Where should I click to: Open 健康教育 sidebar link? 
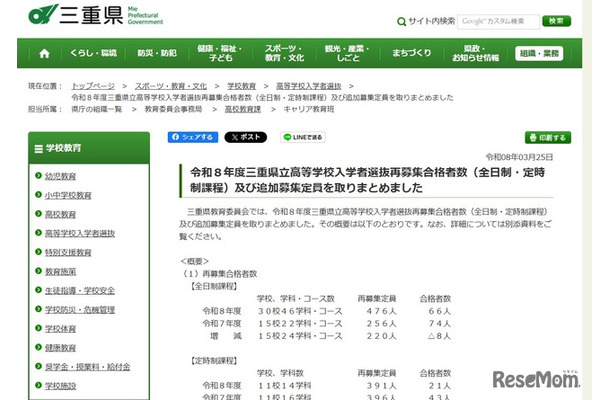[x=60, y=348]
